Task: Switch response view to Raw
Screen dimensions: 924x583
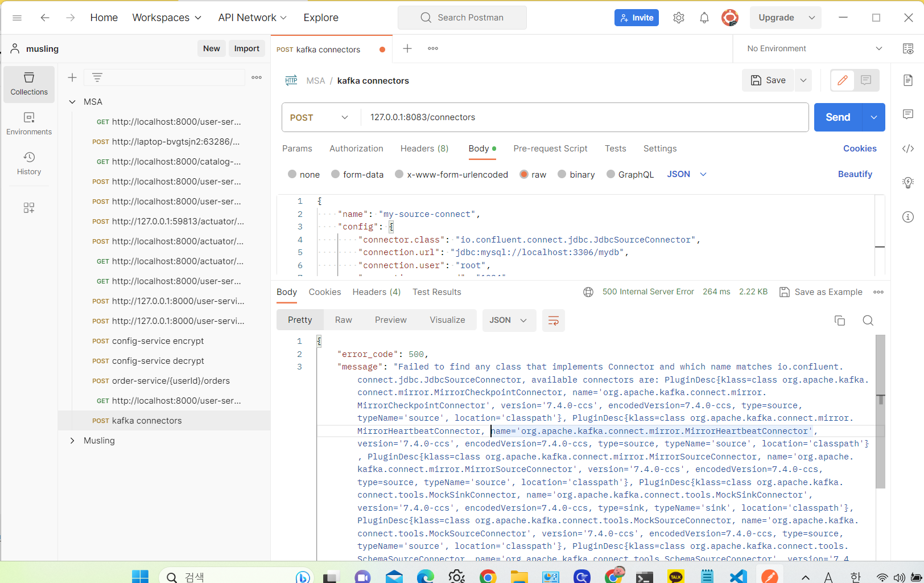Action: (x=343, y=320)
